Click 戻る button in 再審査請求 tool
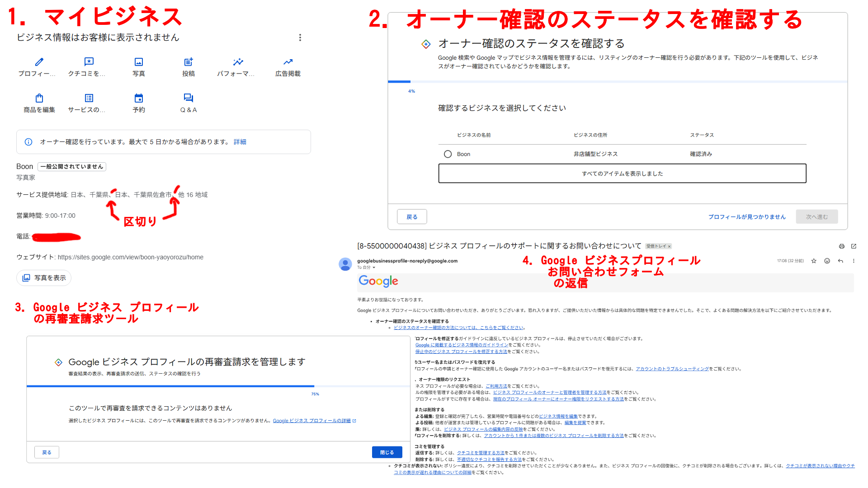 click(47, 452)
